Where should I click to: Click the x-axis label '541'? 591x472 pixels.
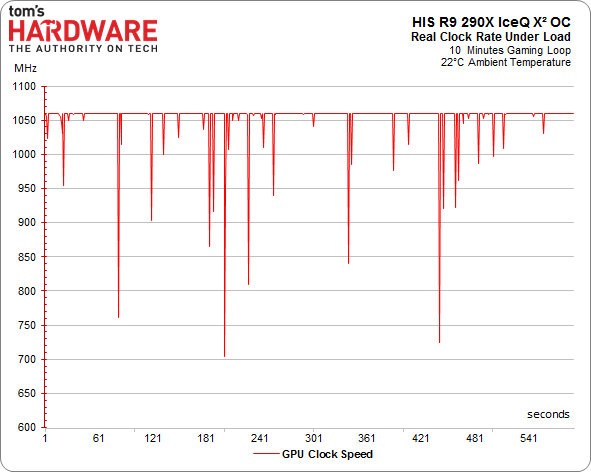click(528, 438)
